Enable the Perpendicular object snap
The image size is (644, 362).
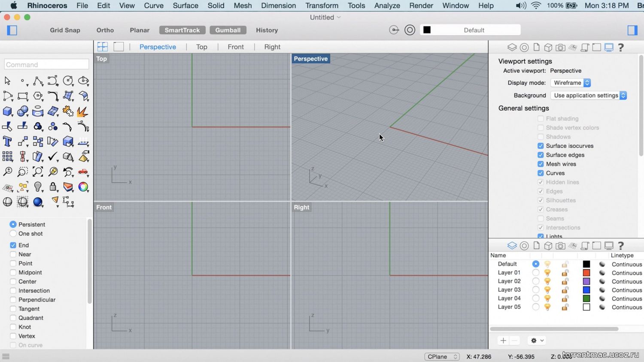[x=13, y=300]
